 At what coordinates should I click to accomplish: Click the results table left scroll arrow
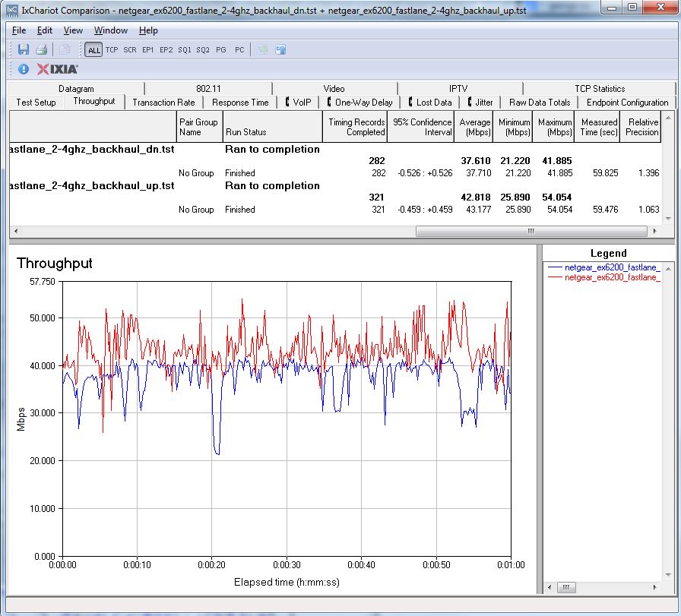point(16,231)
